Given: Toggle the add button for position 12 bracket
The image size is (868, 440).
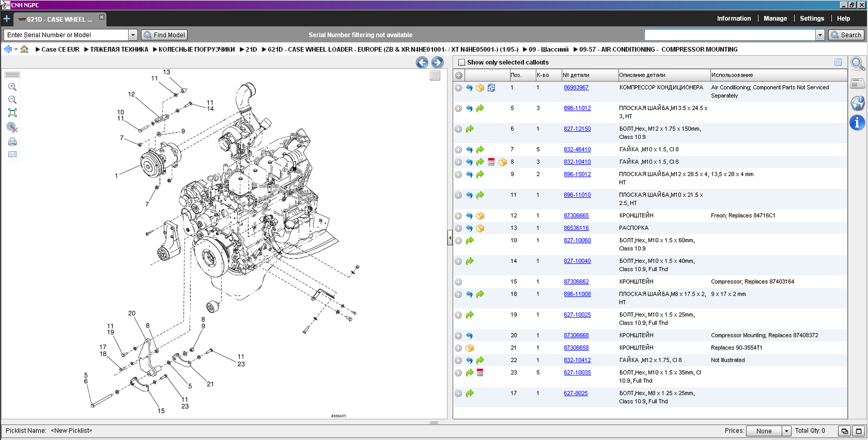Looking at the screenshot, I should tap(458, 216).
